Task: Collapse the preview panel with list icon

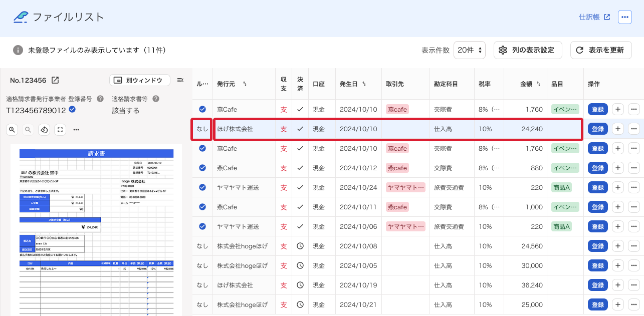Action: click(x=180, y=80)
